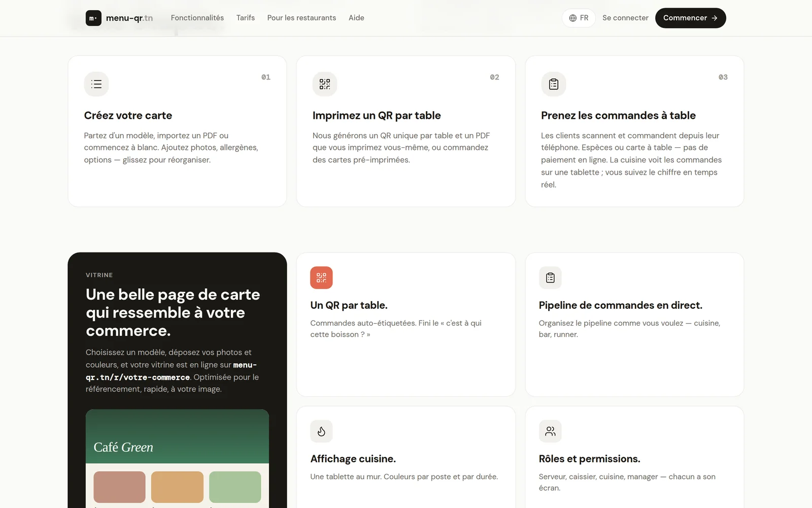Go to the Tarifs page
The image size is (812, 508).
246,18
